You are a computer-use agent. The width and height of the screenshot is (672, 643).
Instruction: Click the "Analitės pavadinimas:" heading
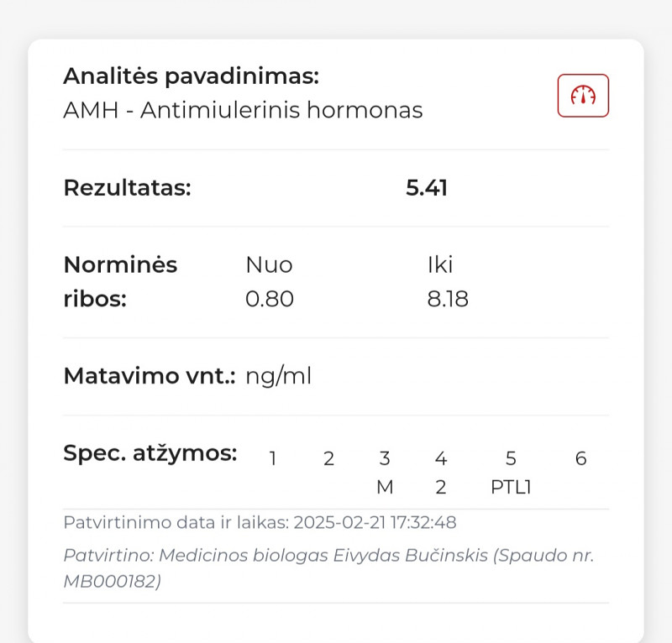191,76
